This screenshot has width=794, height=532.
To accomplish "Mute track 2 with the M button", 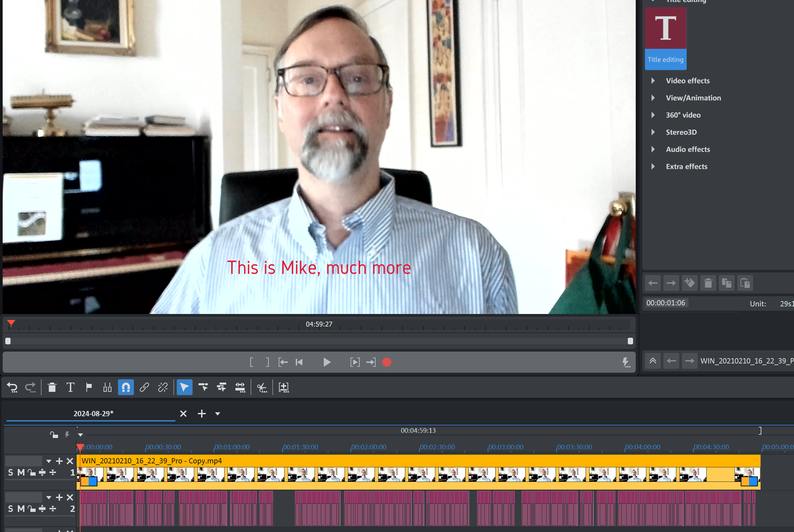I will [21, 509].
